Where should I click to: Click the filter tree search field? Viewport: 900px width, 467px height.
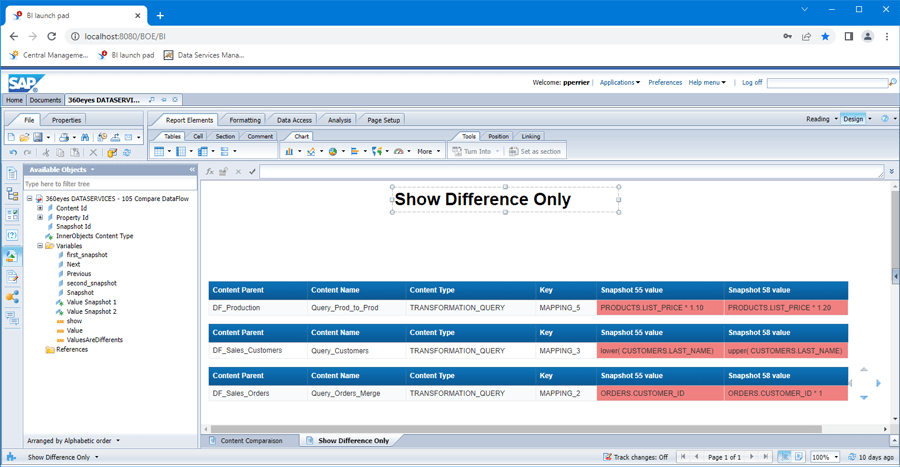click(110, 184)
